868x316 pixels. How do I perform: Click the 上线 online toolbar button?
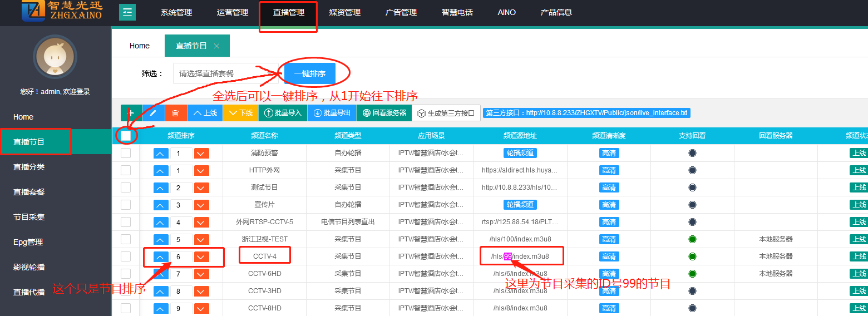205,113
